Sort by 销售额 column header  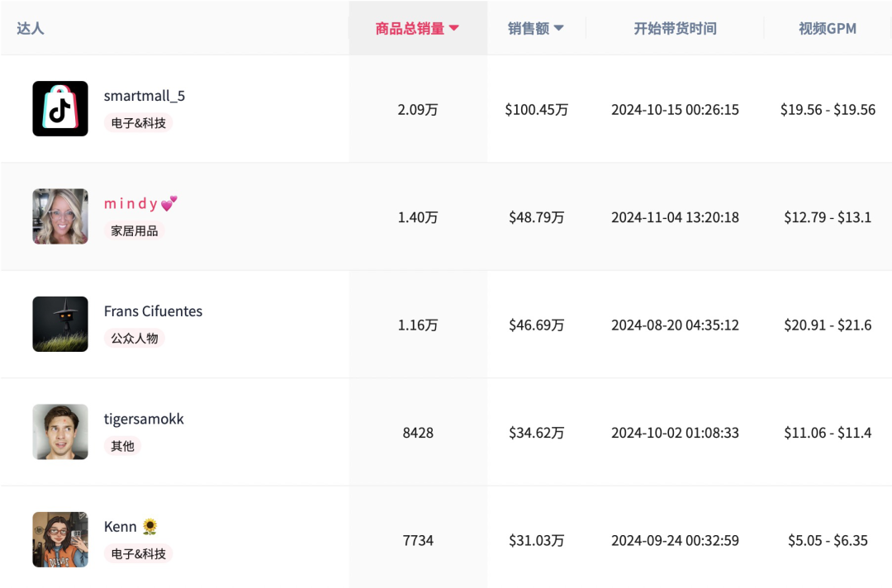point(535,28)
